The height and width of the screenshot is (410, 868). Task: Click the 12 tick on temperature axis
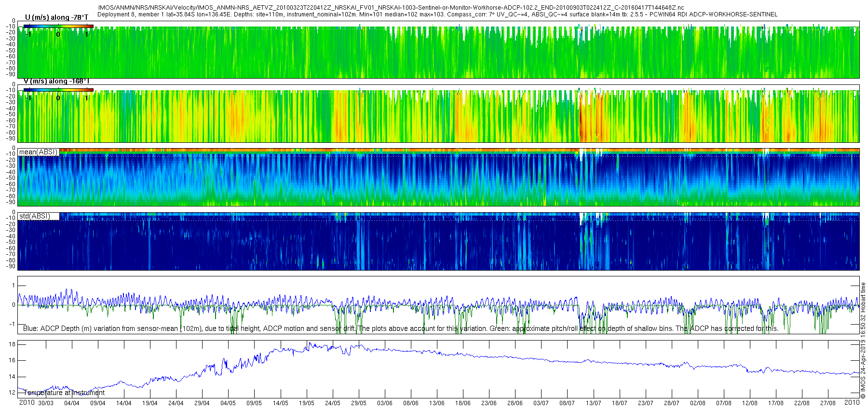tap(12, 393)
